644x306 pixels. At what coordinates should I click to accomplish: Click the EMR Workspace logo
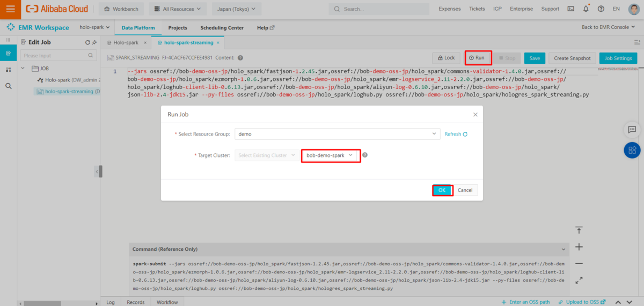pyautogui.click(x=38, y=28)
